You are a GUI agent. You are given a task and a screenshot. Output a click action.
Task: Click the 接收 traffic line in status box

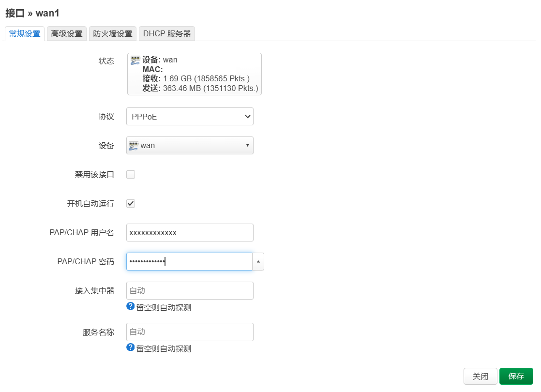coord(196,78)
